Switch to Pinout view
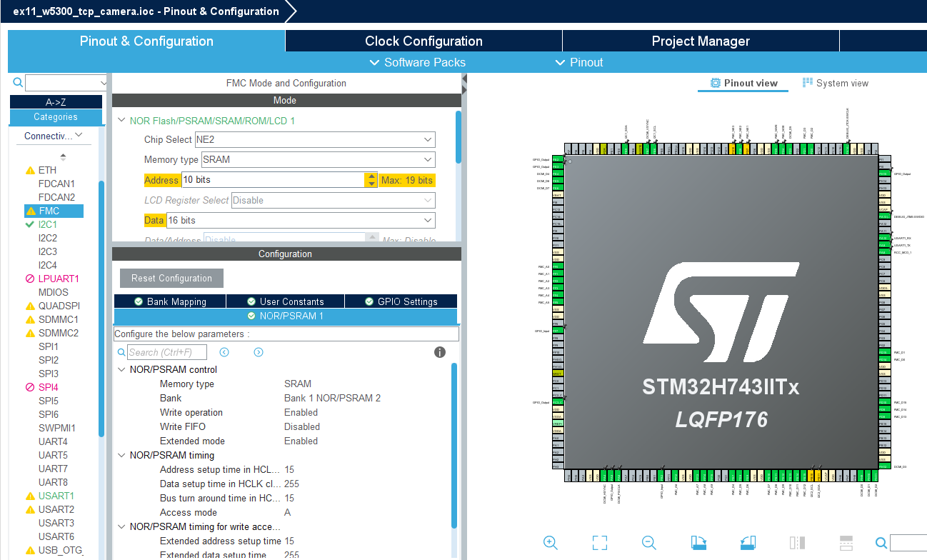 pyautogui.click(x=743, y=83)
